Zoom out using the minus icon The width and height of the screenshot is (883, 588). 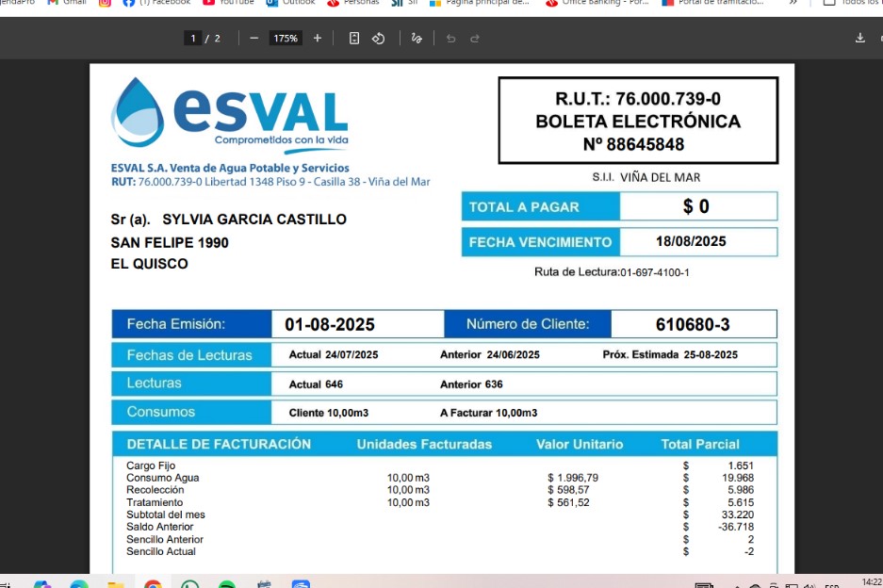click(253, 39)
